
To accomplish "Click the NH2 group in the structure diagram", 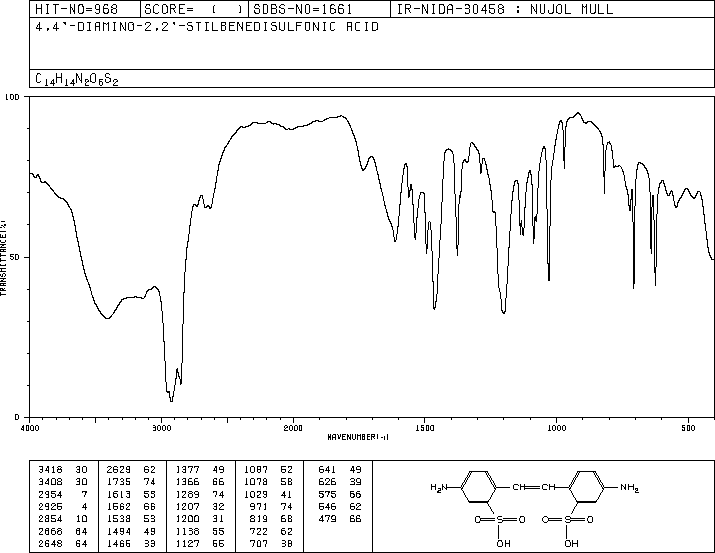I will coord(630,488).
